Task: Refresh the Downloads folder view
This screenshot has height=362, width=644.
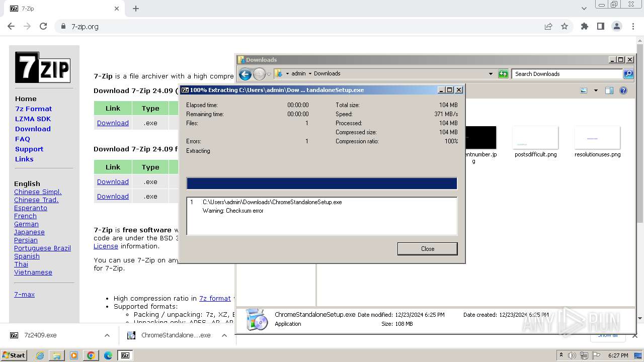Action: coord(503,74)
